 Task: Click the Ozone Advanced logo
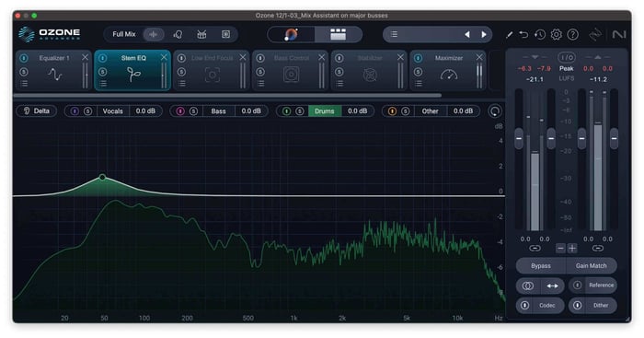coord(50,34)
